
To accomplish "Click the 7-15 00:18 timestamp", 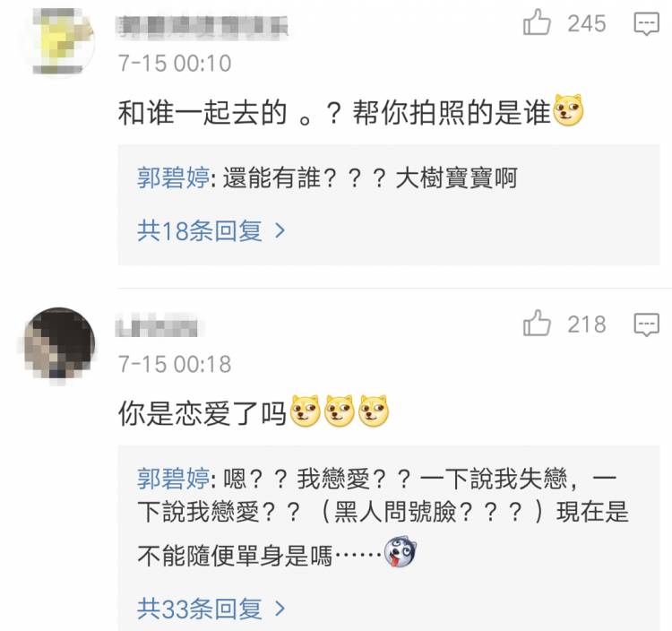I will 175,365.
